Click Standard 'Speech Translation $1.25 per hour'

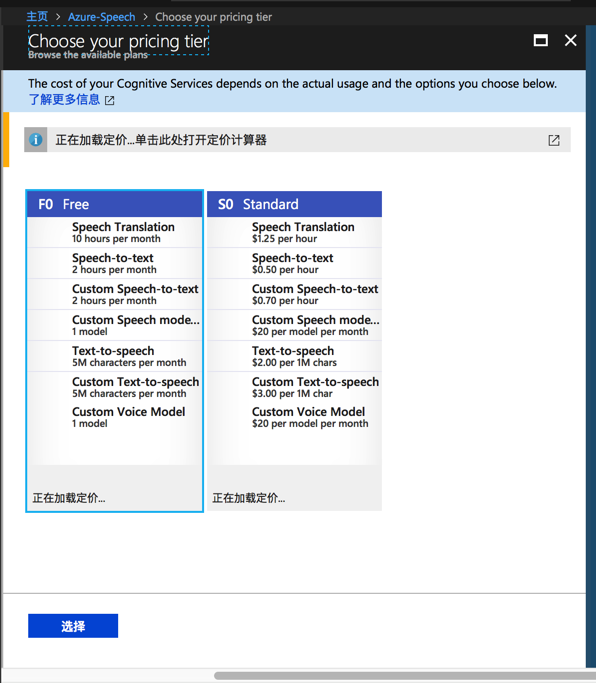coord(295,233)
